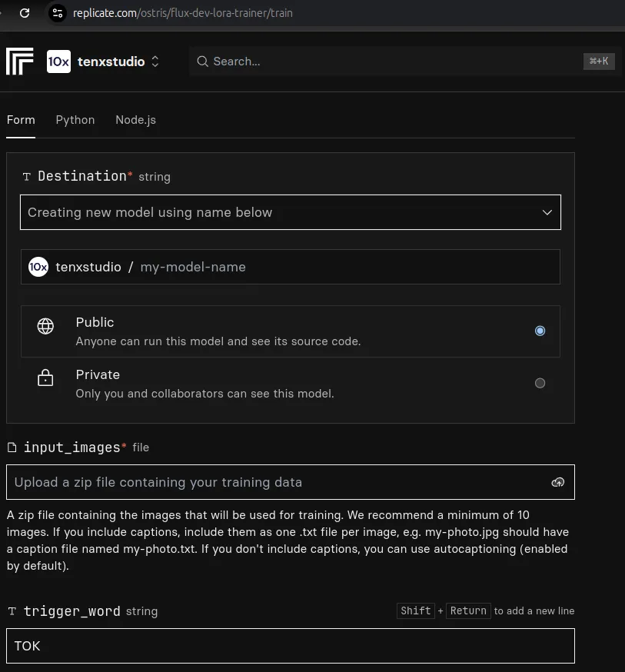625x672 pixels.
Task: Click the 'trigger_word' field label
Action: click(72, 611)
